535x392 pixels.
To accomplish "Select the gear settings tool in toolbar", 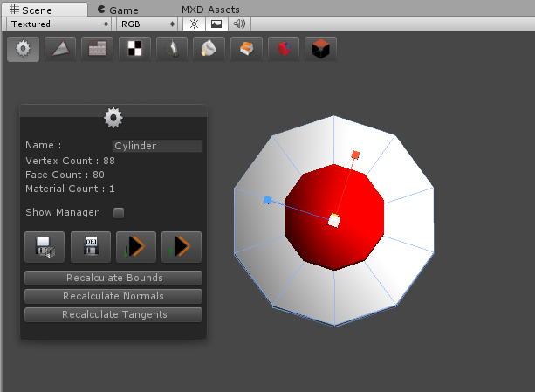I will pyautogui.click(x=24, y=49).
